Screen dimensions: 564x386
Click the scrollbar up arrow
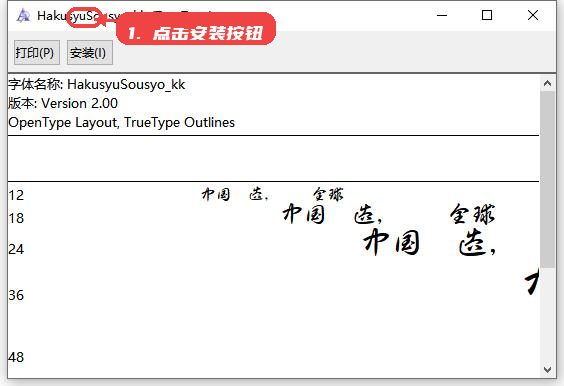(547, 83)
